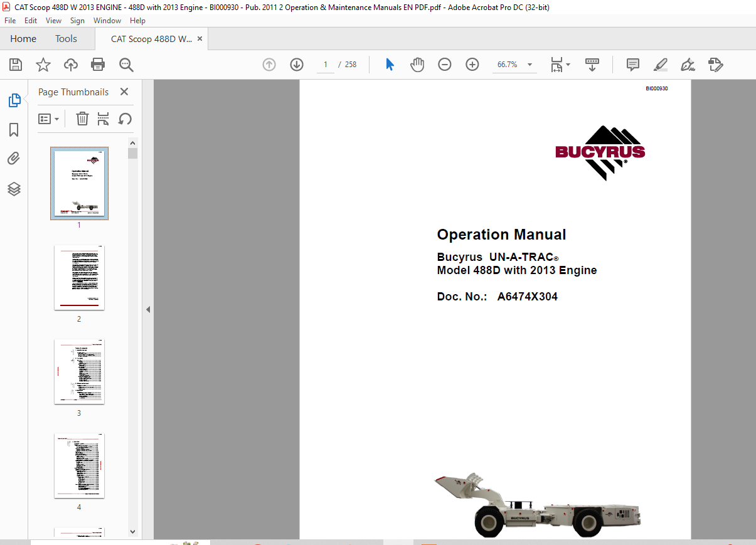Viewport: 756px width, 545px height.
Task: Zoom in with plus icon
Action: pyautogui.click(x=472, y=65)
